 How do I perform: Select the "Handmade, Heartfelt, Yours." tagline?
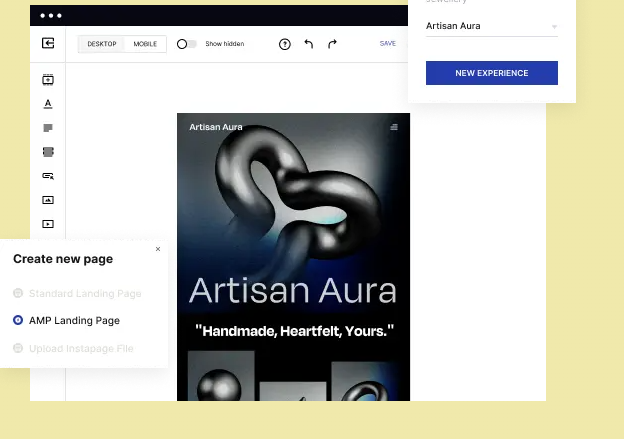coord(294,331)
